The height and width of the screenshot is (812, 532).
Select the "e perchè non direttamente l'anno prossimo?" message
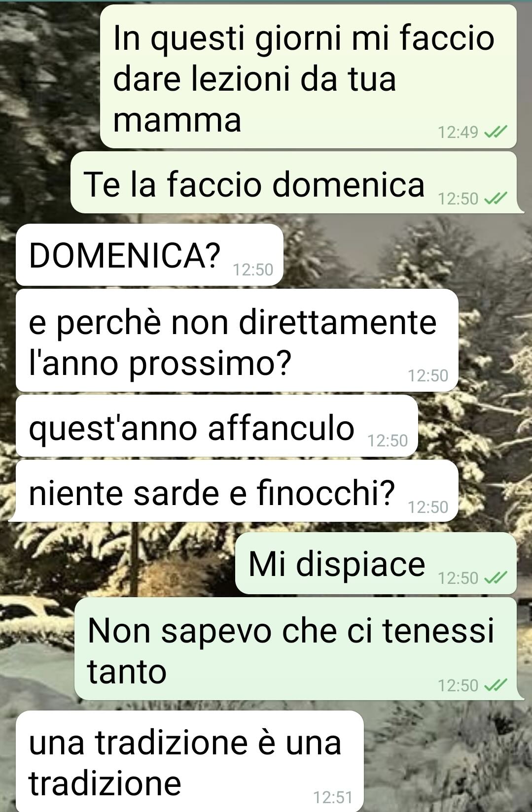pyautogui.click(x=237, y=340)
